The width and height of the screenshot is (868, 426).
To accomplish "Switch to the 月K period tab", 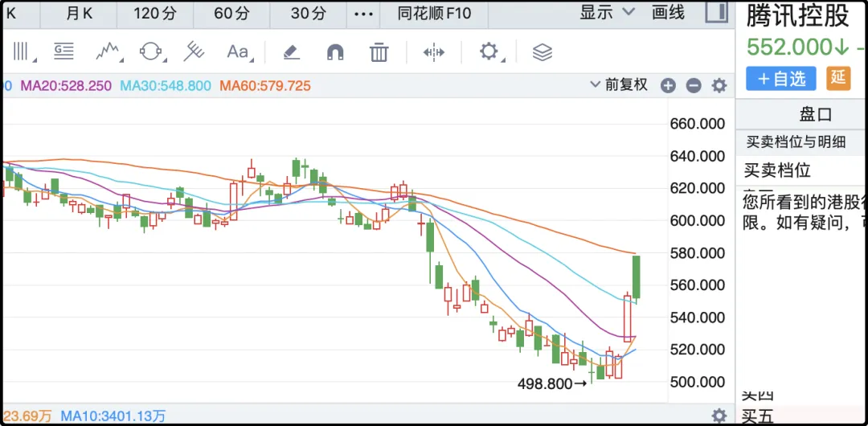I will [79, 14].
